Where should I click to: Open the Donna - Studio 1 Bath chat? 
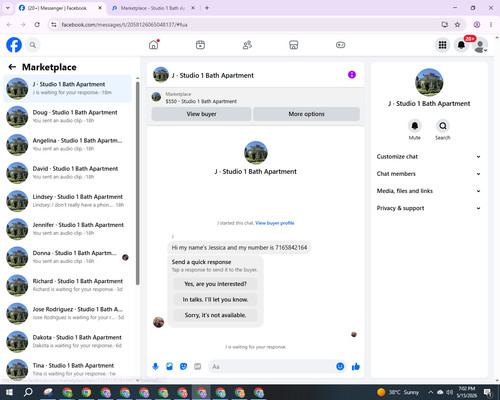[x=67, y=257]
